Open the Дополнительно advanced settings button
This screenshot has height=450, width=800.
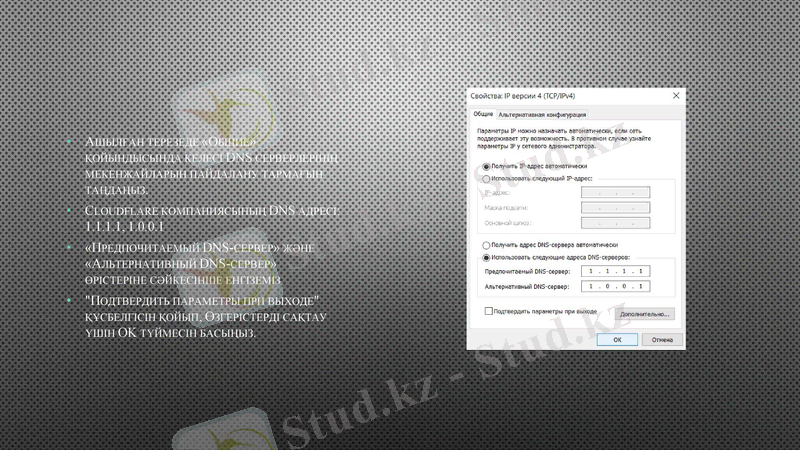pyautogui.click(x=644, y=314)
